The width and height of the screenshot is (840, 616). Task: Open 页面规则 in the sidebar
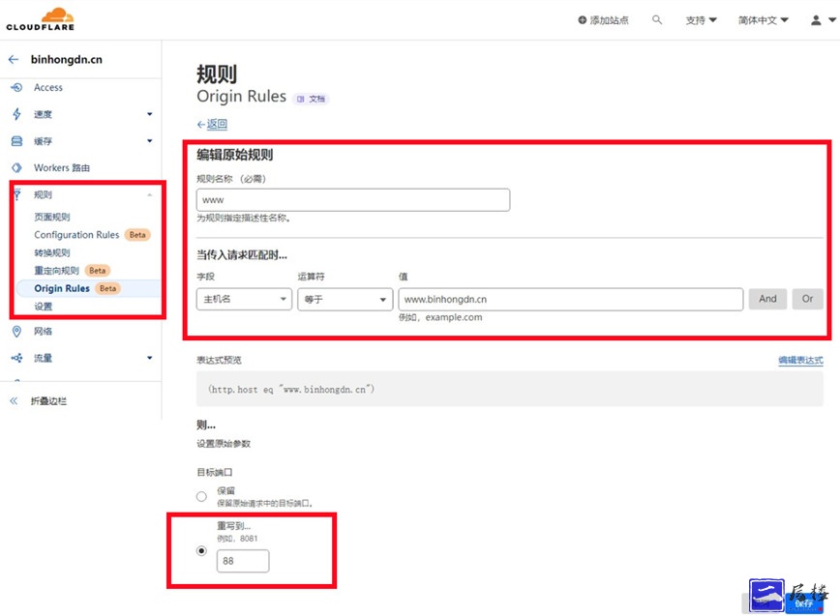click(52, 217)
